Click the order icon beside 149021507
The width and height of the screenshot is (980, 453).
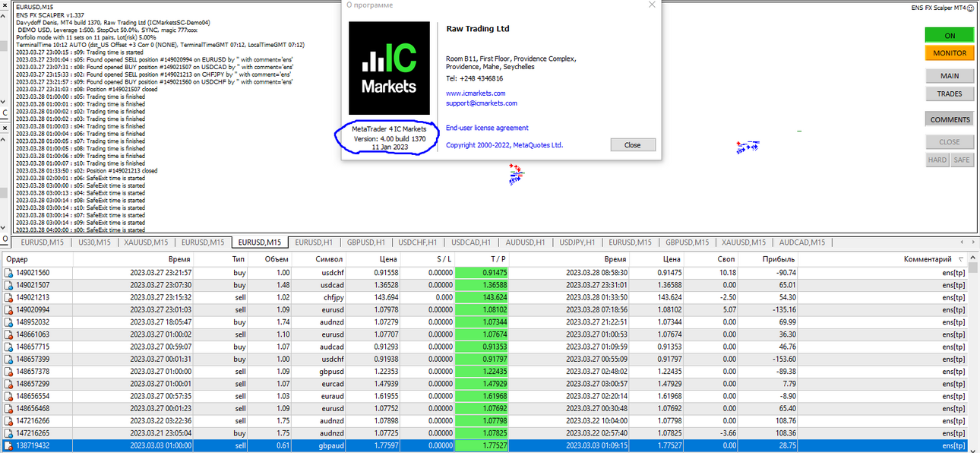[9, 285]
